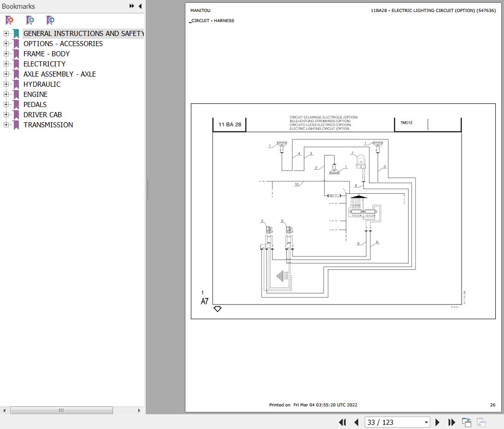Select the ENGINE bookmark
Screen dimensions: 504x429
36,94
